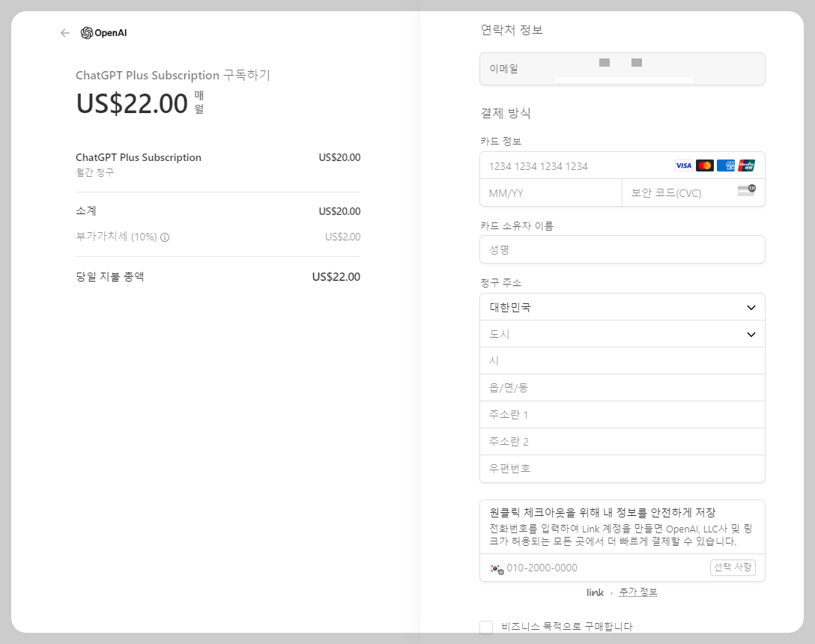This screenshot has width=815, height=644.
Task: Click the Visa card icon
Action: coord(683,165)
